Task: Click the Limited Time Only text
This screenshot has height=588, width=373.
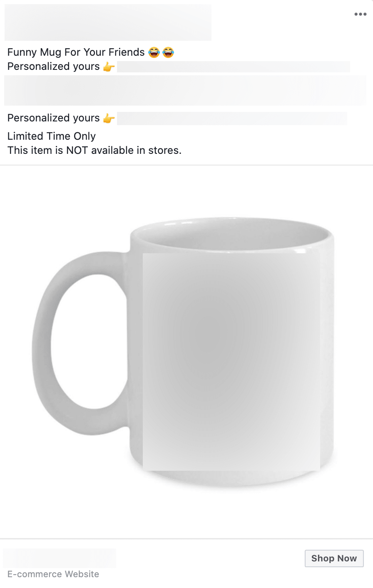Action: click(x=52, y=136)
